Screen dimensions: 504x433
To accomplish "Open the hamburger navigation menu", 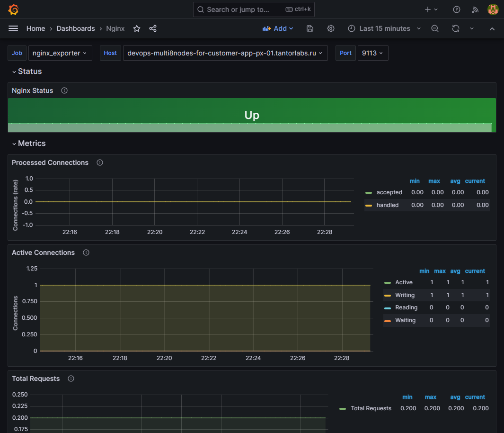I will pos(13,28).
